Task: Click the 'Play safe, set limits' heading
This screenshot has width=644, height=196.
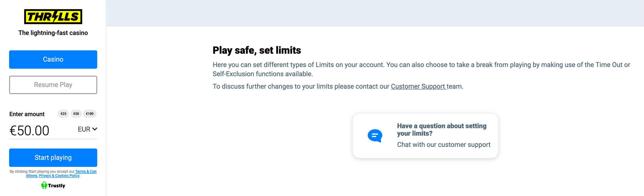Action: [x=256, y=50]
